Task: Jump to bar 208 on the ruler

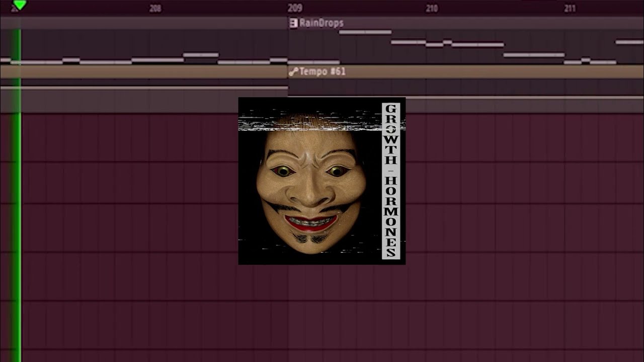Action: (155, 8)
